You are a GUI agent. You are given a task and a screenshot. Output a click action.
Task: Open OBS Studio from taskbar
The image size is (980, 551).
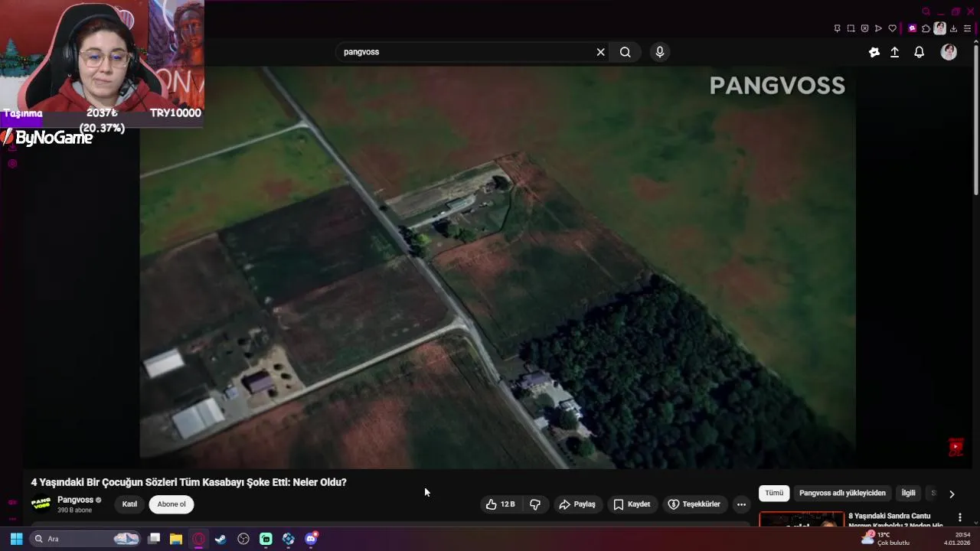point(243,539)
